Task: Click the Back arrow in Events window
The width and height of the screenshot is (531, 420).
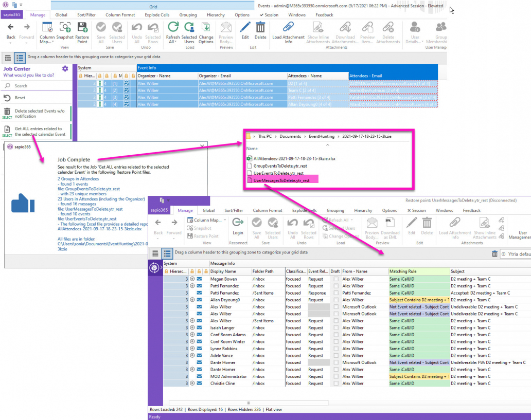Action: [x=10, y=27]
